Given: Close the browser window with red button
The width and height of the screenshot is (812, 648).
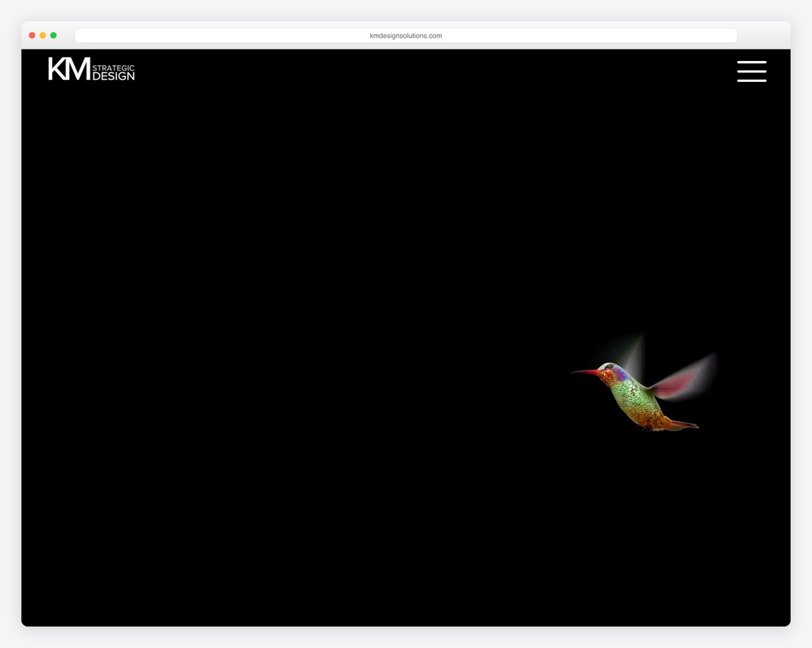Looking at the screenshot, I should click(x=32, y=35).
